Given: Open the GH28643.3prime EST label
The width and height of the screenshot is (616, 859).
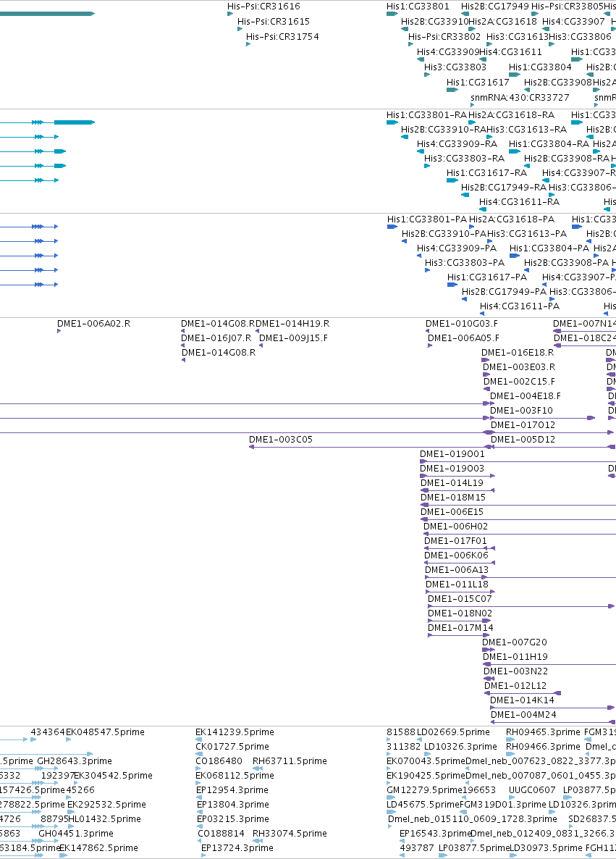Looking at the screenshot, I should tap(75, 761).
